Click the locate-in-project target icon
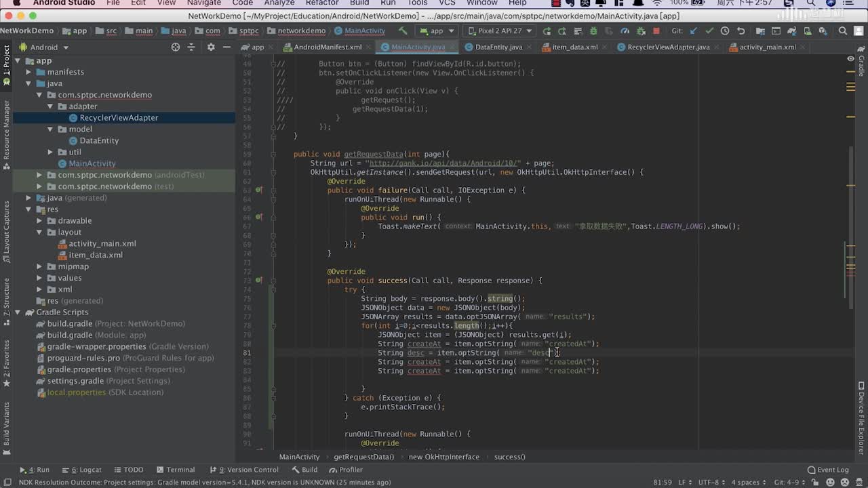Screen dimensions: 868x488 (x=176, y=47)
